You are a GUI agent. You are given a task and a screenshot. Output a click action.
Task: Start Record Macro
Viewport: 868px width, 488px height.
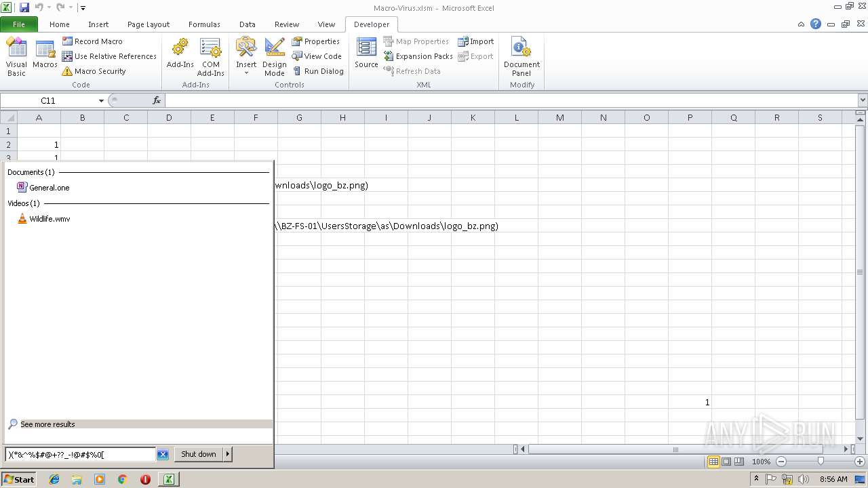point(92,41)
